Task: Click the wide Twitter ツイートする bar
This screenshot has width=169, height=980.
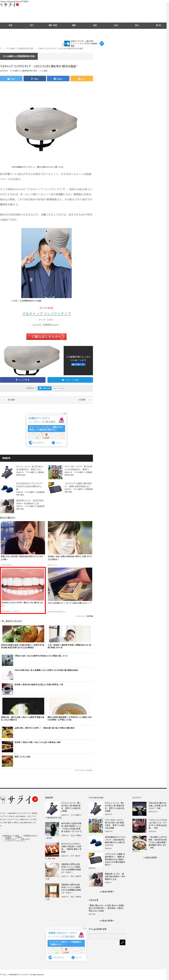Action: [70, 380]
